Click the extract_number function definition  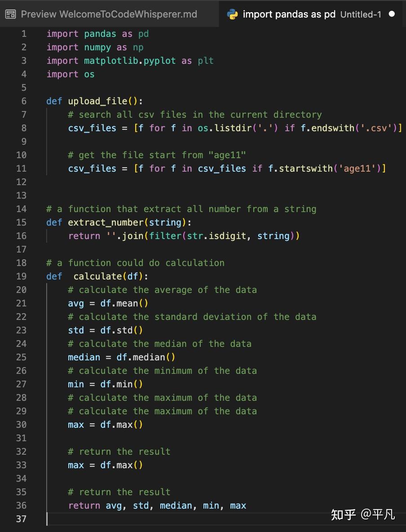point(105,222)
